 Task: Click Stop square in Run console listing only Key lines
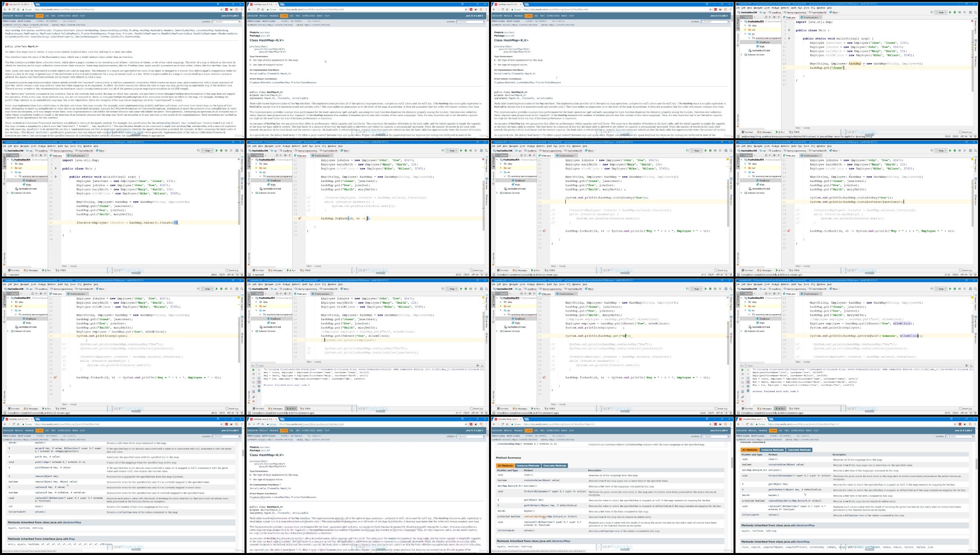pyautogui.click(x=253, y=374)
